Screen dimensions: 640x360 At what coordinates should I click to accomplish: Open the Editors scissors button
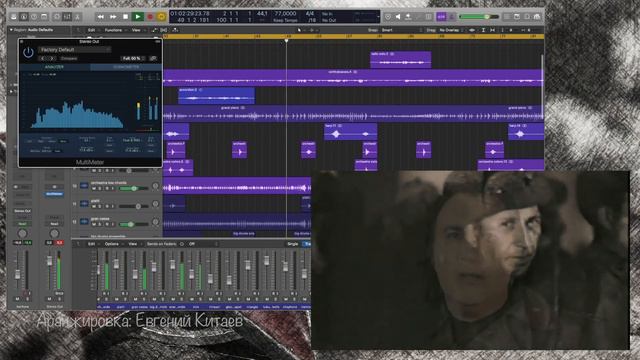tap(77, 17)
